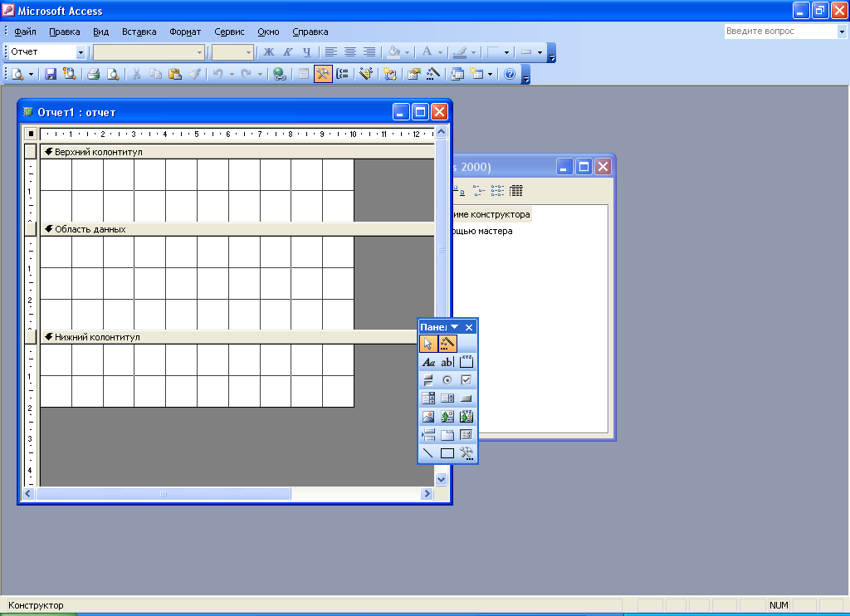850x616 pixels.
Task: Click the Build wand icon in main toolbar
Action: point(433,74)
